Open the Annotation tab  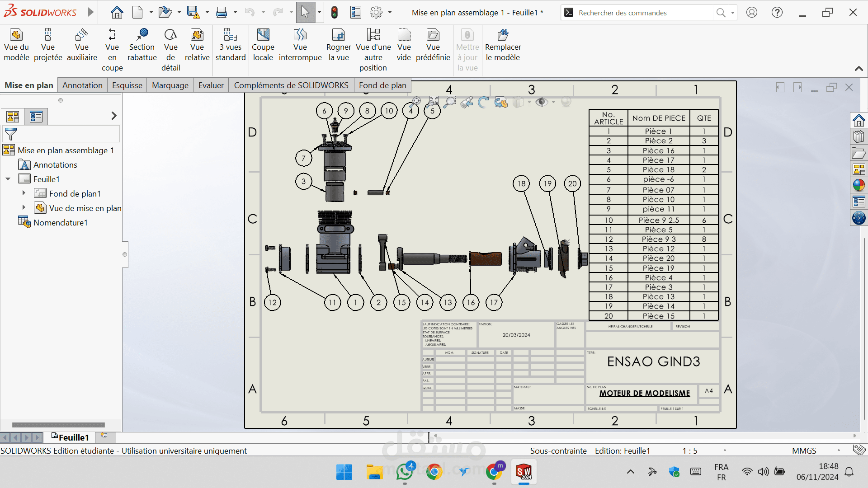click(x=82, y=85)
